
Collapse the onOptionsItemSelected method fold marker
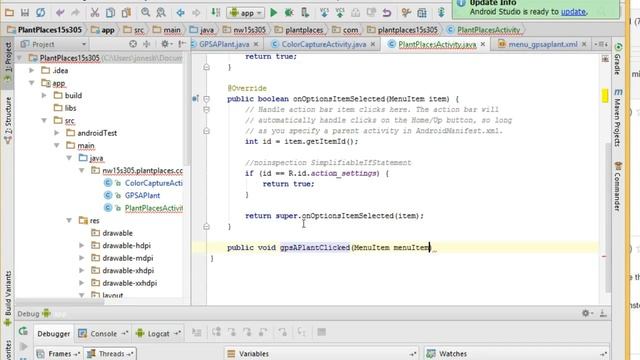pos(207,99)
